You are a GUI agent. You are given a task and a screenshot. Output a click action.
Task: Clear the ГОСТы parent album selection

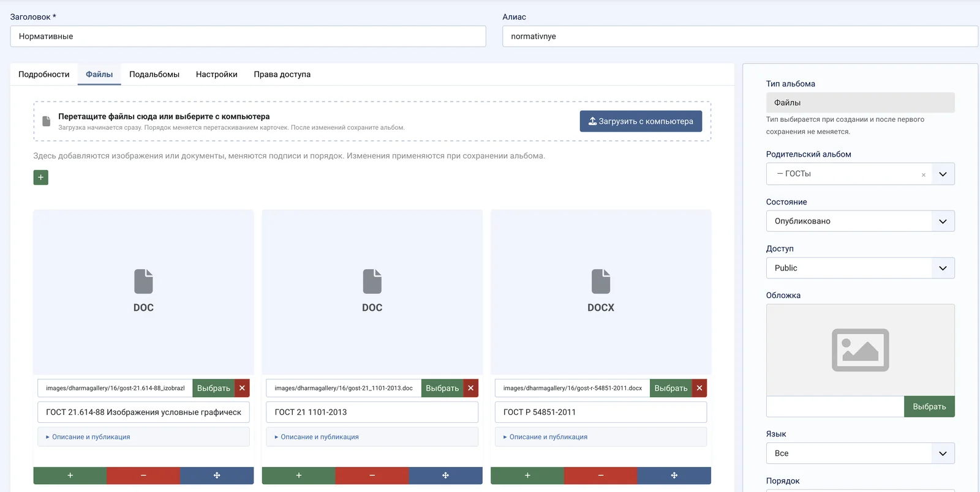[x=924, y=174]
